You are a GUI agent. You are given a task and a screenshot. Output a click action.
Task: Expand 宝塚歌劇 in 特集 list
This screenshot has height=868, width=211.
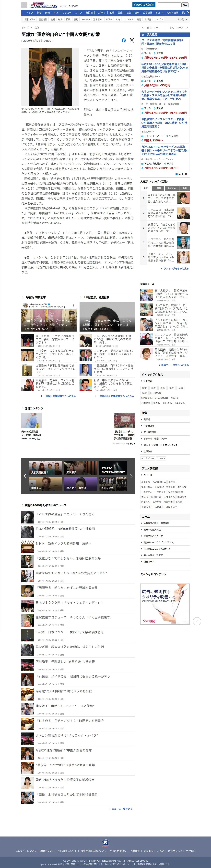165,451
